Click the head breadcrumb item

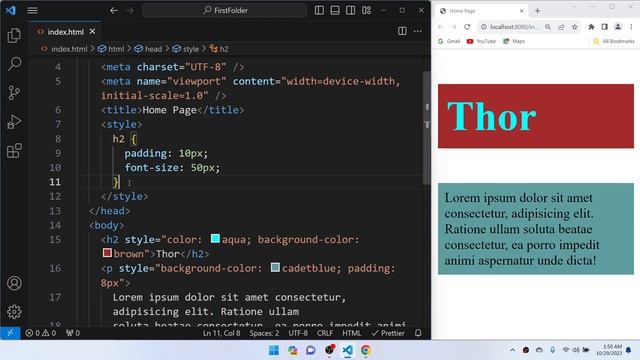[149, 49]
